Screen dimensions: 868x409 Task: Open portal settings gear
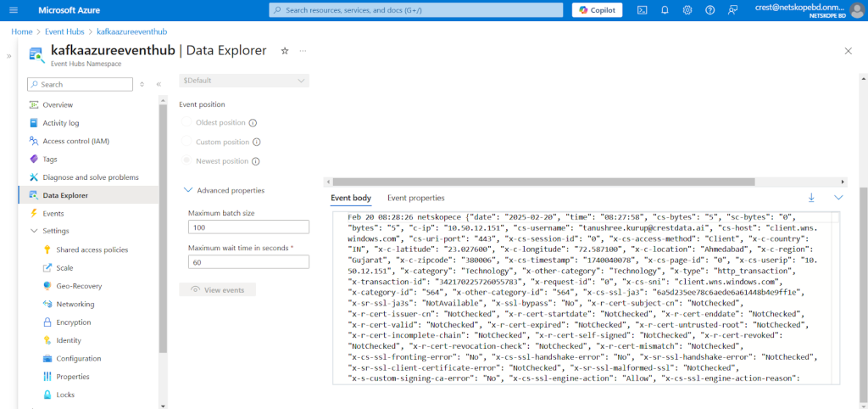coord(687,10)
